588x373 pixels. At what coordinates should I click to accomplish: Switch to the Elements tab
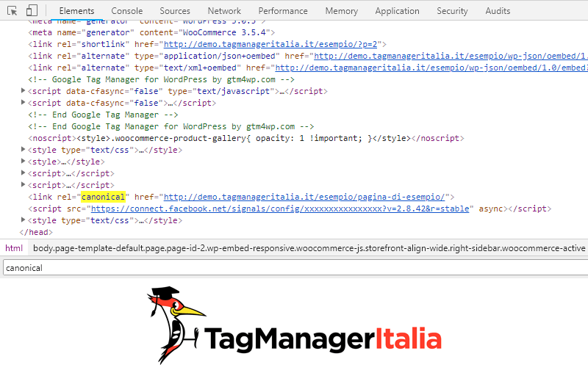click(76, 11)
